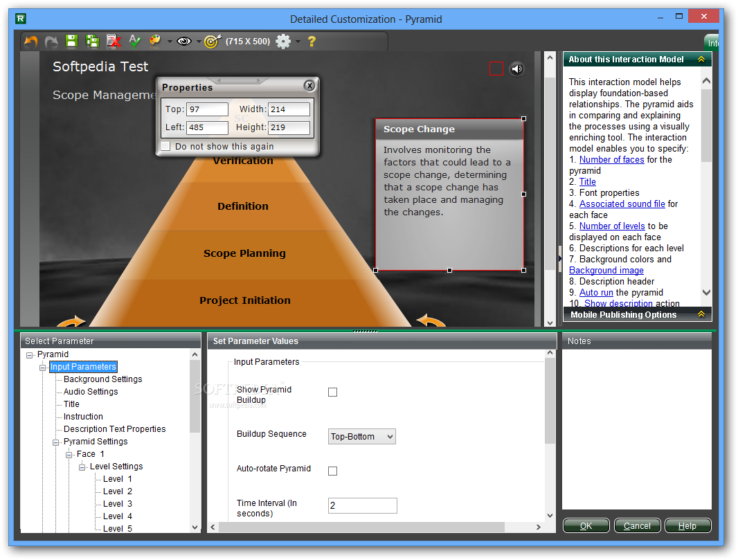738x560 pixels.
Task: Collapse the Pyramid root tree node
Action: tap(30, 355)
